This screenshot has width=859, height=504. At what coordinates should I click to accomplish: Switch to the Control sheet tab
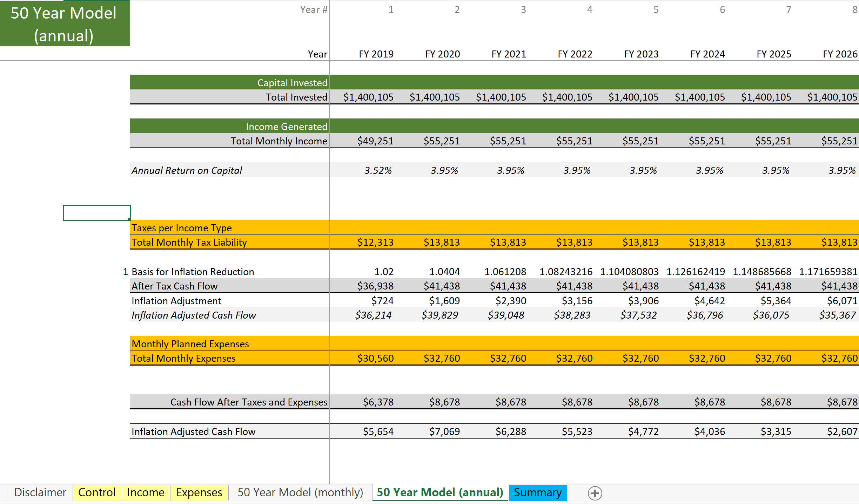(97, 492)
